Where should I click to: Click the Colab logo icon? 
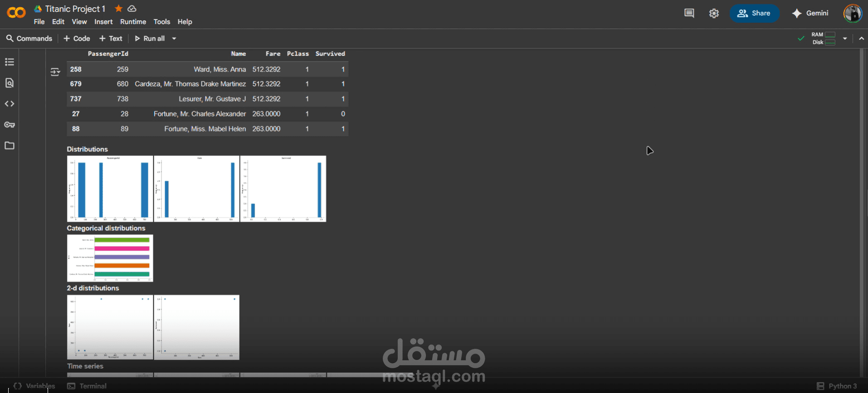pos(16,13)
